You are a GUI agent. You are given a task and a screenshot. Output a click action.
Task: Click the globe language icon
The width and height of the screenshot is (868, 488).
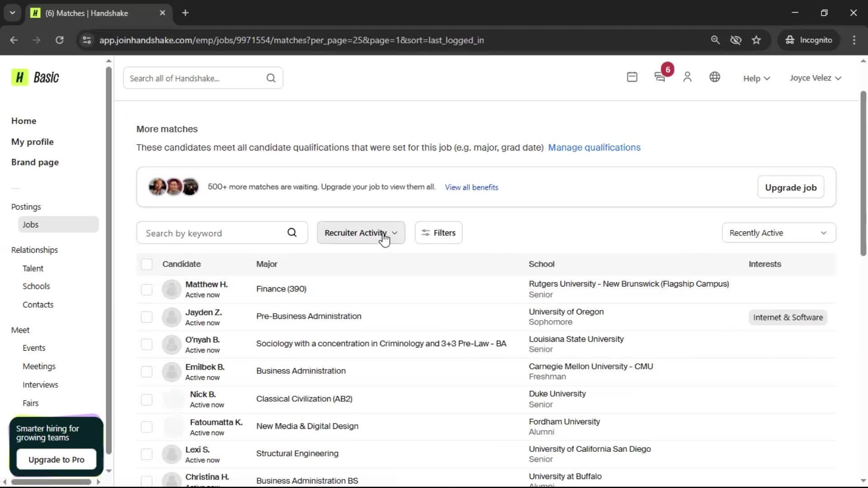click(715, 77)
